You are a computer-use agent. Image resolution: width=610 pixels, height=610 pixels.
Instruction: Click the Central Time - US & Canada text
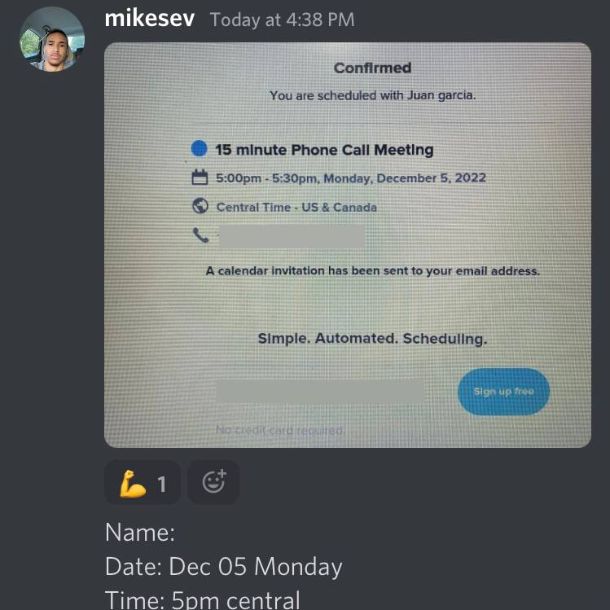(x=296, y=207)
